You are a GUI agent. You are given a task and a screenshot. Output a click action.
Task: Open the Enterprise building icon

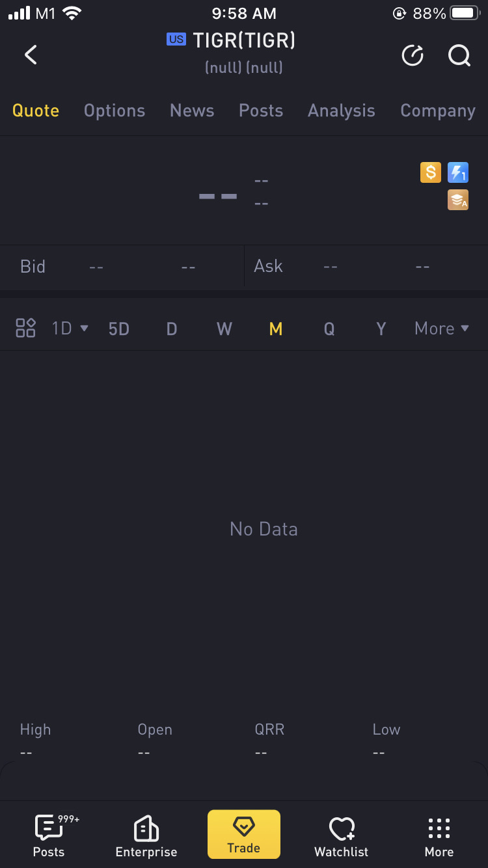146,835
